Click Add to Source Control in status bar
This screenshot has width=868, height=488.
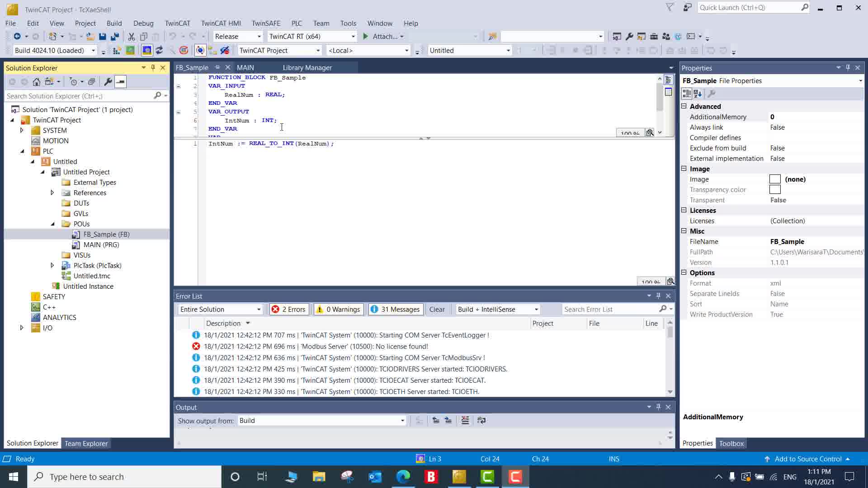point(807,459)
